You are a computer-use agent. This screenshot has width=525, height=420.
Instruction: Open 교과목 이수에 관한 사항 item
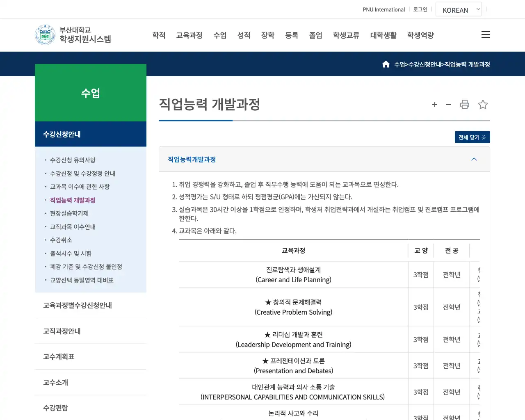point(80,187)
